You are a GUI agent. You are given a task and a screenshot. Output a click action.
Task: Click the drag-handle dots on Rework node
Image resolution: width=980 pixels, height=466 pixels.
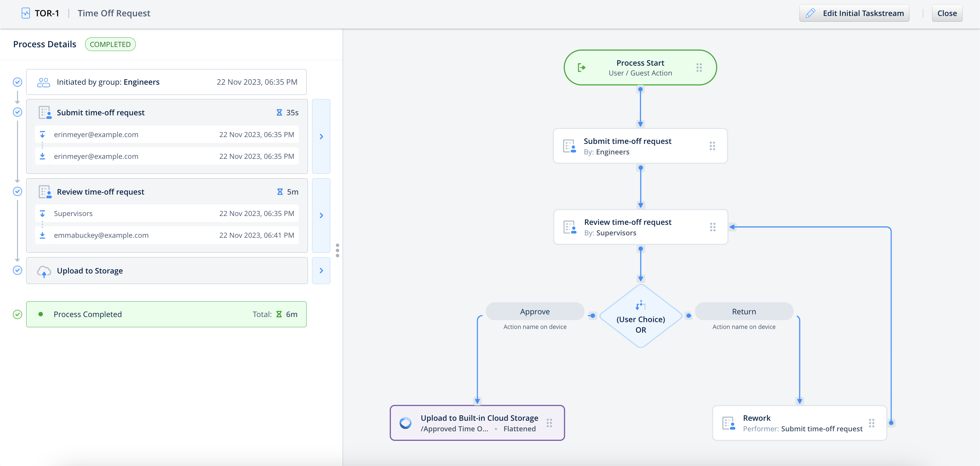coord(871,423)
